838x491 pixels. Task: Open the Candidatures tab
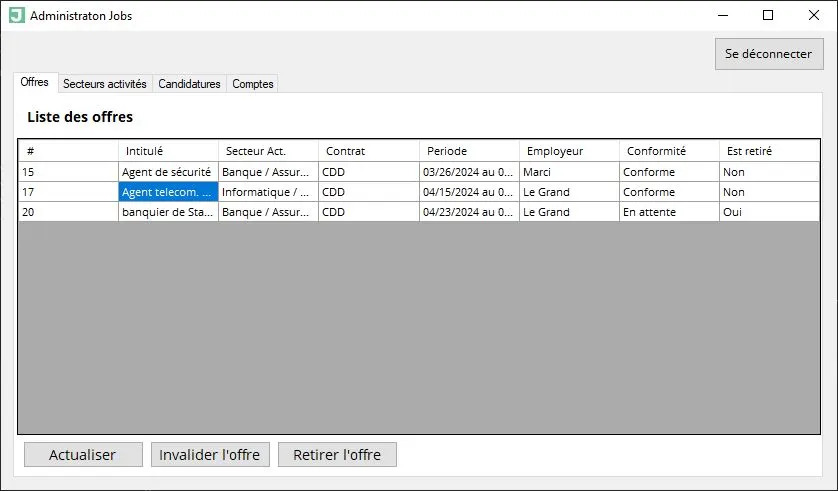coord(189,84)
